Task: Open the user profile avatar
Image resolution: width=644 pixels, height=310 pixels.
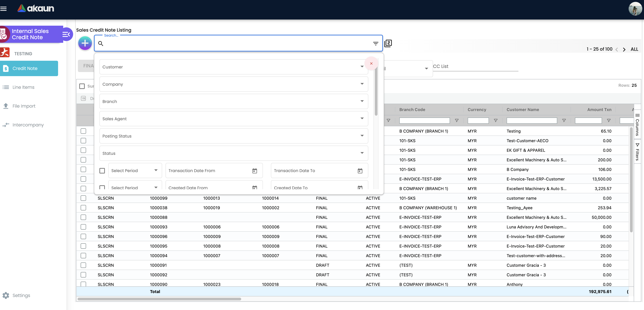Action: (635, 9)
